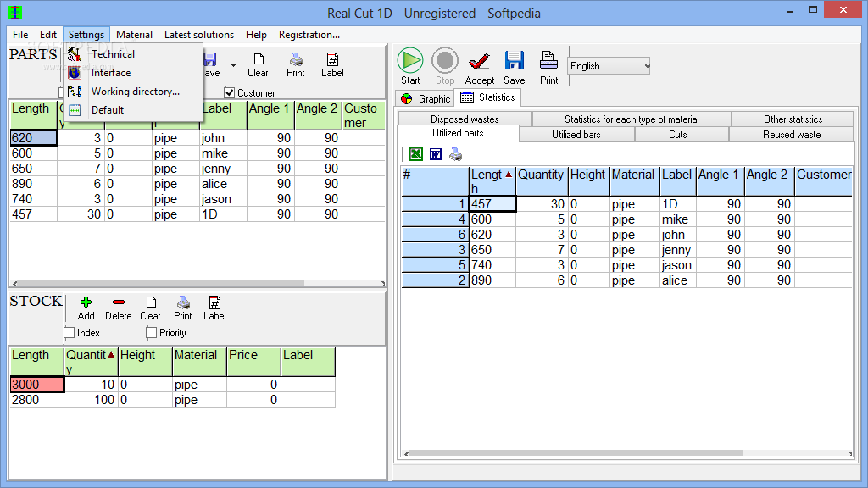Screen dimensions: 868x488
Task: Open the Registration menu
Action: 309,34
